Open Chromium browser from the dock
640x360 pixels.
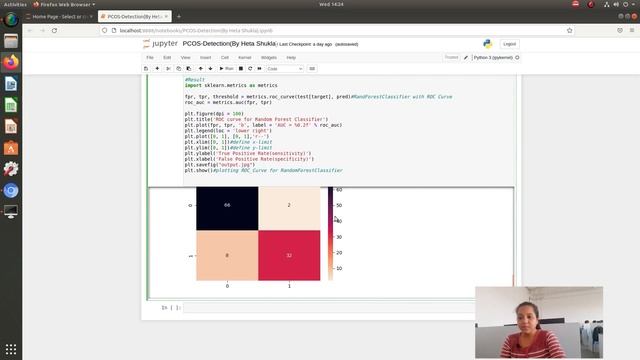[11, 190]
